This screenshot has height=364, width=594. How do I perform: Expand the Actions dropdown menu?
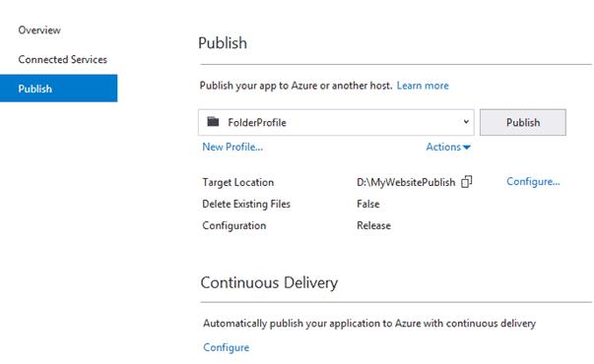(448, 147)
